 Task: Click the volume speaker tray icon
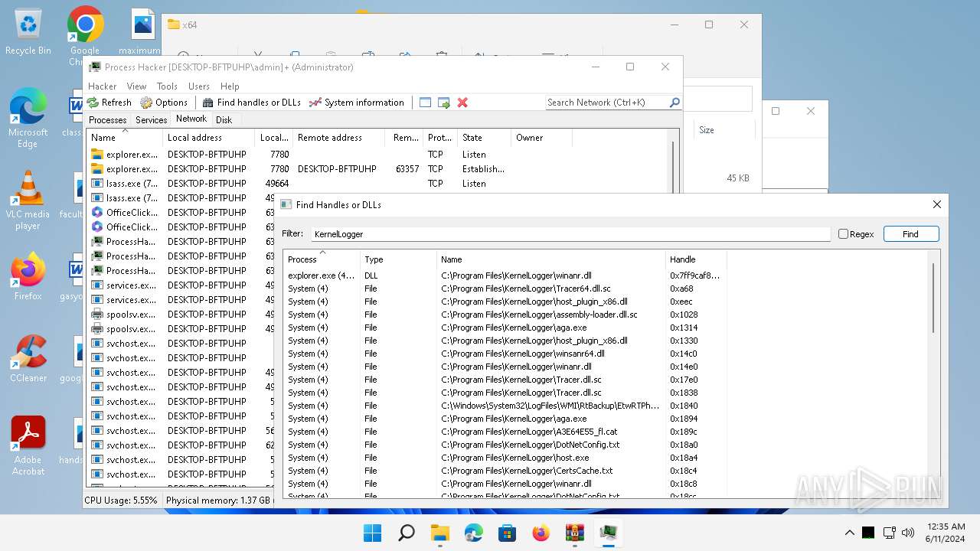point(908,533)
